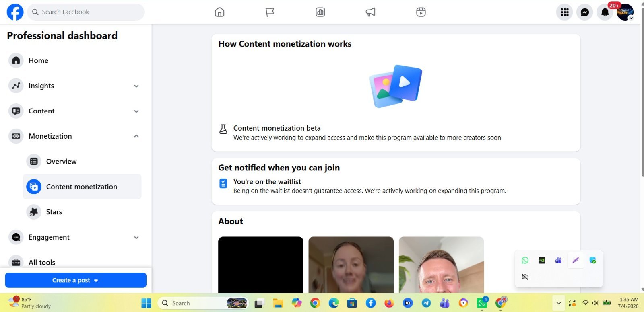This screenshot has height=312, width=644.
Task: Click the Stars icon in sidebar
Action: (34, 212)
